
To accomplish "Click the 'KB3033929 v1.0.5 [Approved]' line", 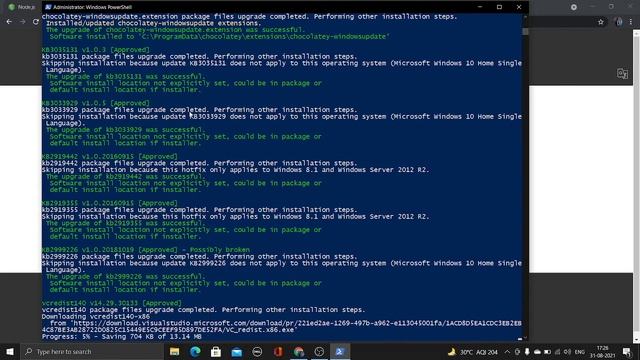I will pos(96,103).
